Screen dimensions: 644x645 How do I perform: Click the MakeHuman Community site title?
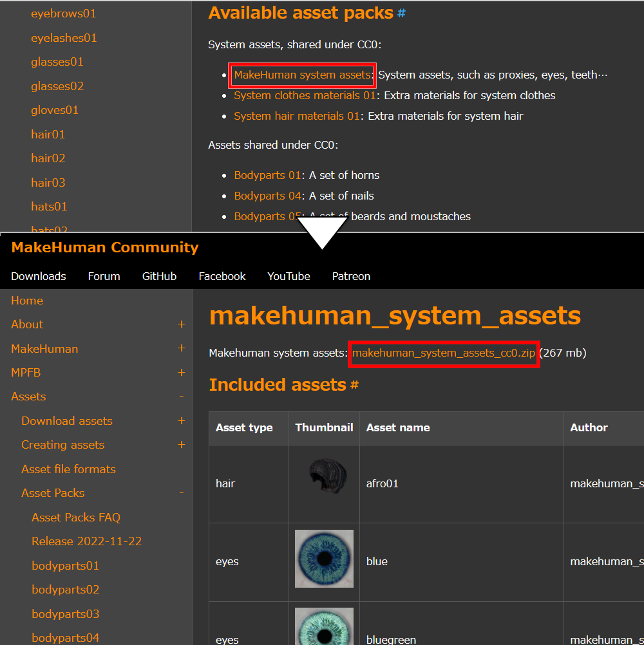point(104,247)
